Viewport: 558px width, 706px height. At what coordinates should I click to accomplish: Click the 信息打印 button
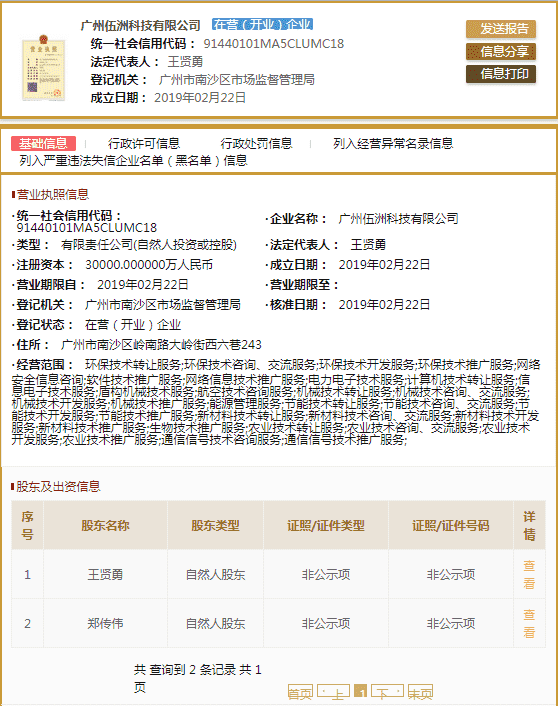point(501,74)
